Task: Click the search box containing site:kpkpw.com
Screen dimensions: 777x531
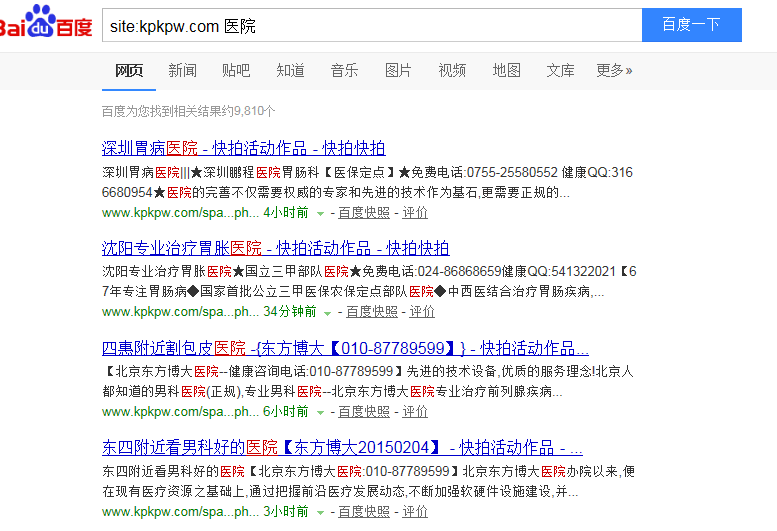Action: click(x=372, y=25)
